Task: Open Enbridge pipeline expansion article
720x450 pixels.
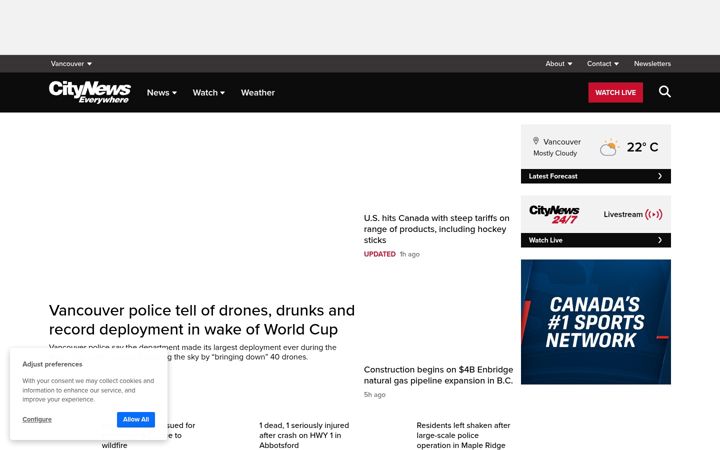Action: click(x=438, y=375)
